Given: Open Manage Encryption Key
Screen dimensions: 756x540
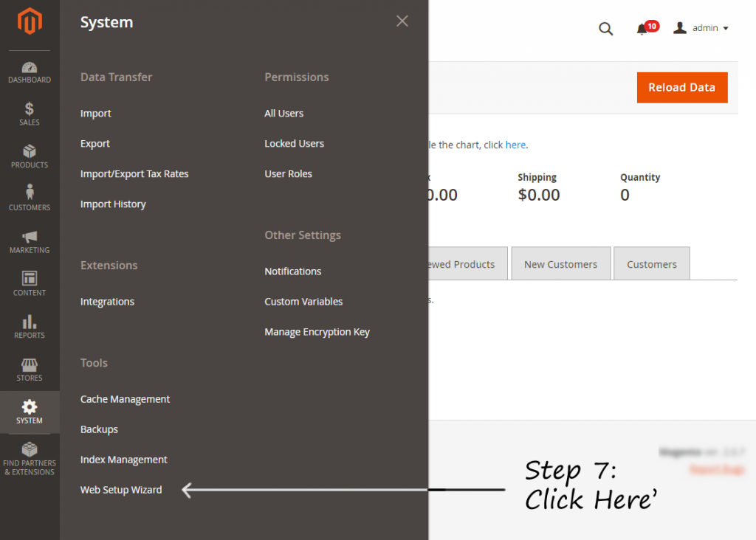Looking at the screenshot, I should click(x=317, y=332).
